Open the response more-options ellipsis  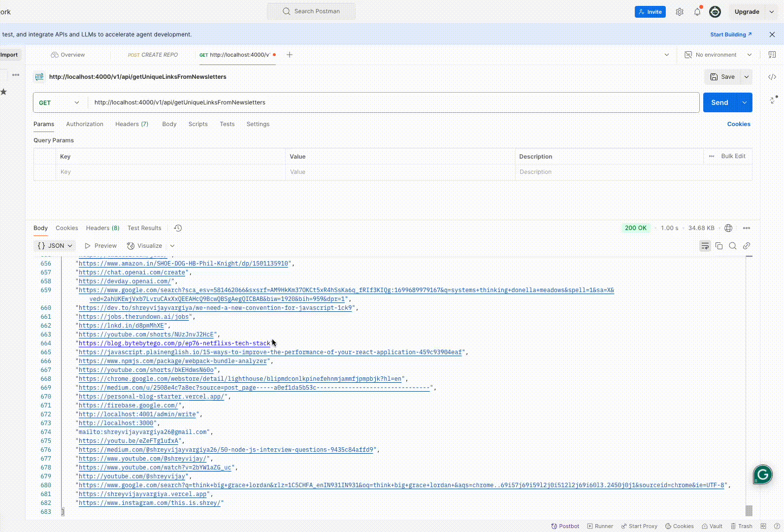[747, 228]
